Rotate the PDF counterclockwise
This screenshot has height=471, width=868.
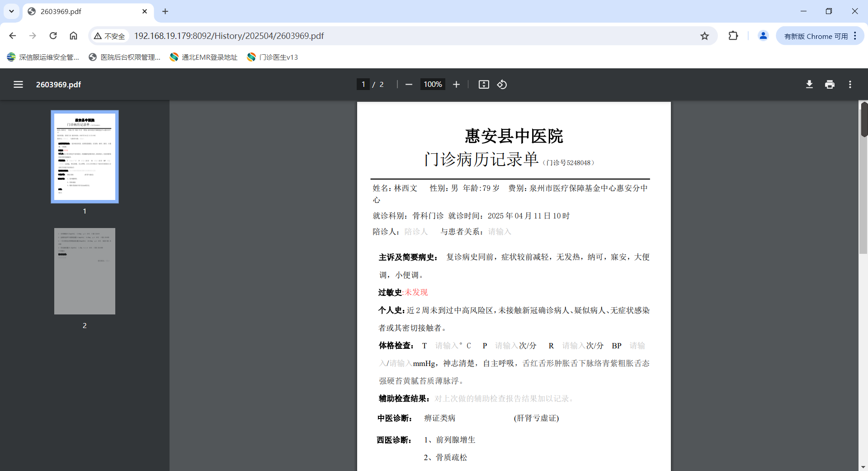pyautogui.click(x=502, y=85)
